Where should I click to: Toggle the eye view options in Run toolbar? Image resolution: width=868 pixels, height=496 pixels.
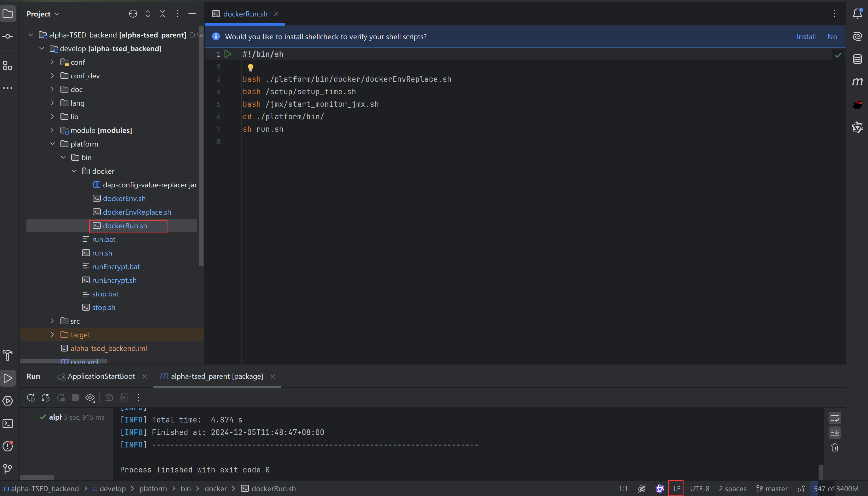pyautogui.click(x=90, y=397)
